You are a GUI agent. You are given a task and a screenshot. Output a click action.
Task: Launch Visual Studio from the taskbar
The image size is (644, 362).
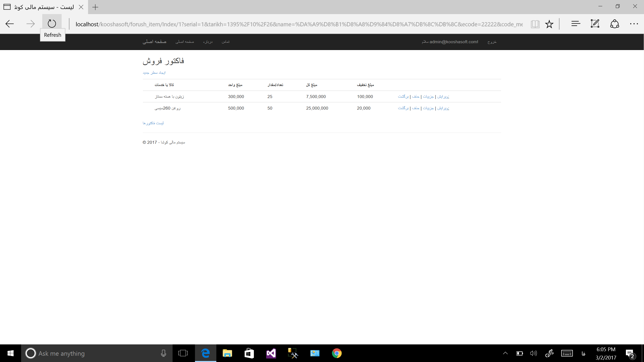271,353
